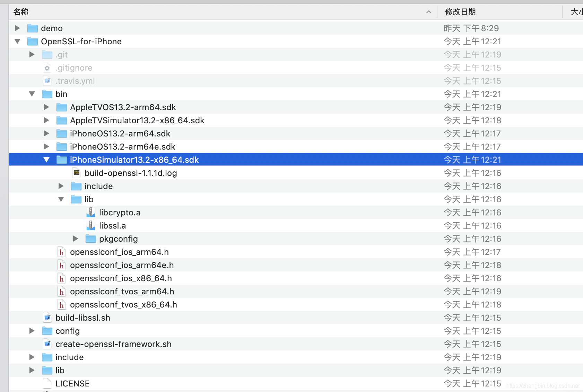This screenshot has width=583, height=392.
Task: Collapse the bin folder triangle
Action: tap(32, 94)
